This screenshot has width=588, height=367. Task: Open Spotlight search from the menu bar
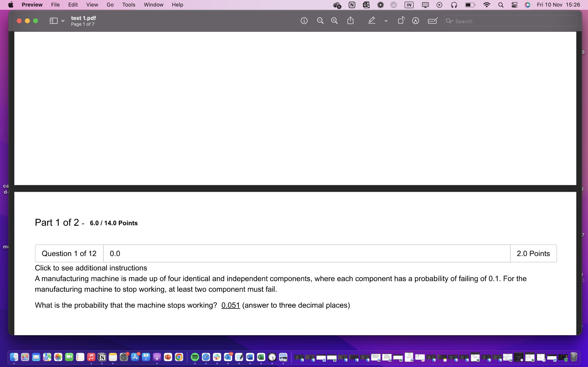[x=501, y=5]
